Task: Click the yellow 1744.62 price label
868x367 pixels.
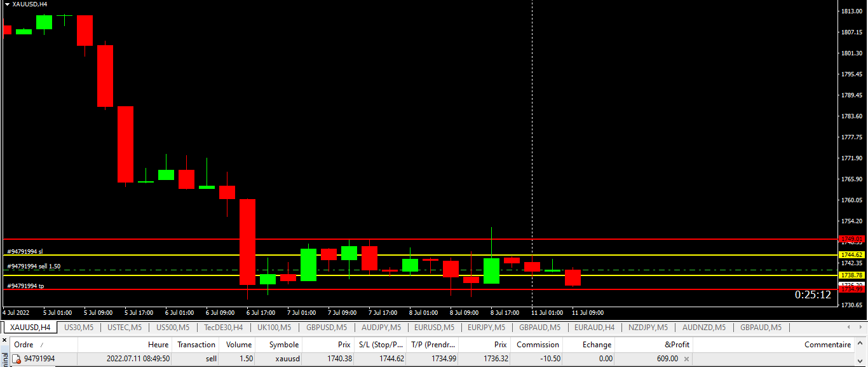Action: 851,254
